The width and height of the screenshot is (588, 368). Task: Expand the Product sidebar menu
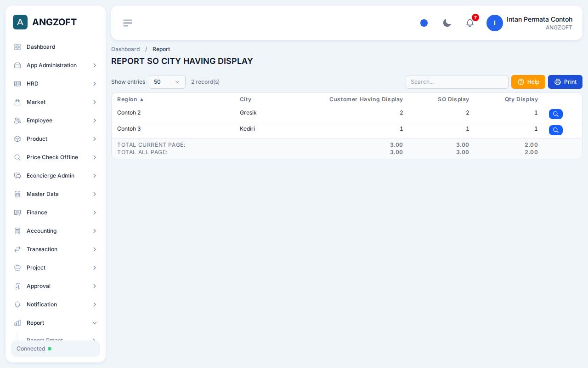tap(56, 139)
